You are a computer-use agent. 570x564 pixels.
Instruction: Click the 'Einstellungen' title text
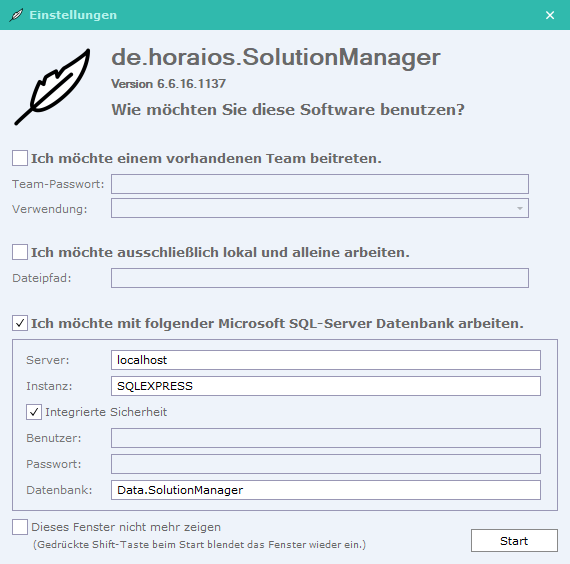coord(73,15)
